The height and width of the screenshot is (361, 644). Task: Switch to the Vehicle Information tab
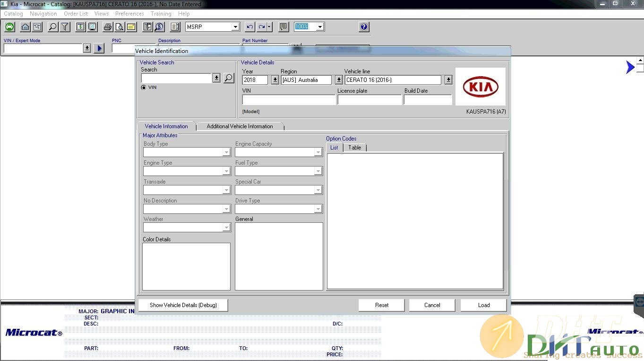[x=166, y=126]
